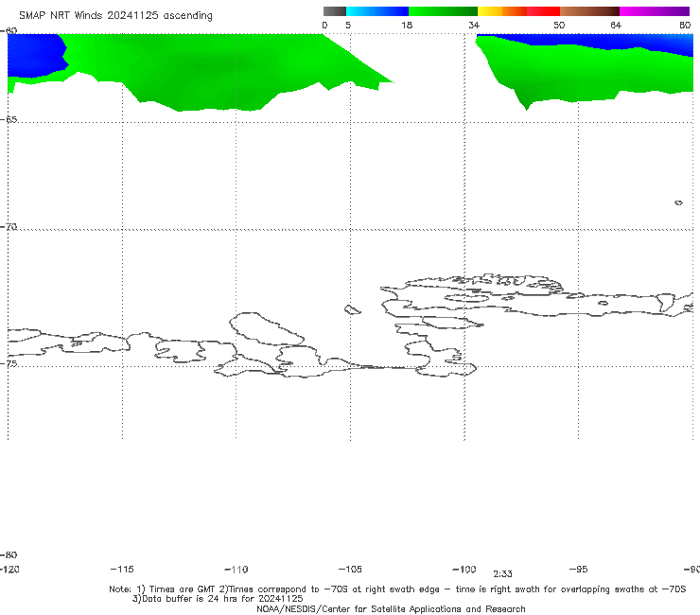Click the latitude label '-80'
Viewport: 700px width, 615px height.
click(x=9, y=554)
